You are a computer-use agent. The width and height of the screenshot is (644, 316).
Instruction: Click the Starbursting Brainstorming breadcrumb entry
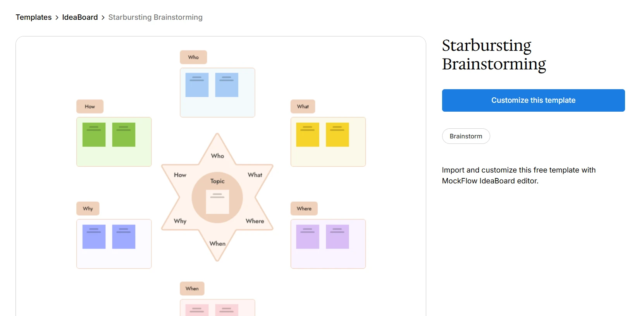155,17
